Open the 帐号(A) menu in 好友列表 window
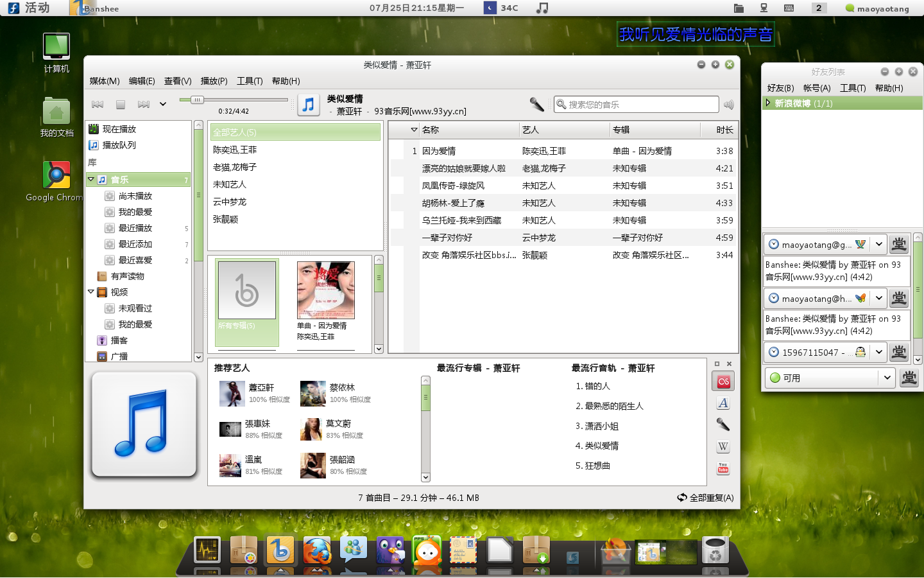The width and height of the screenshot is (924, 578). pyautogui.click(x=817, y=88)
